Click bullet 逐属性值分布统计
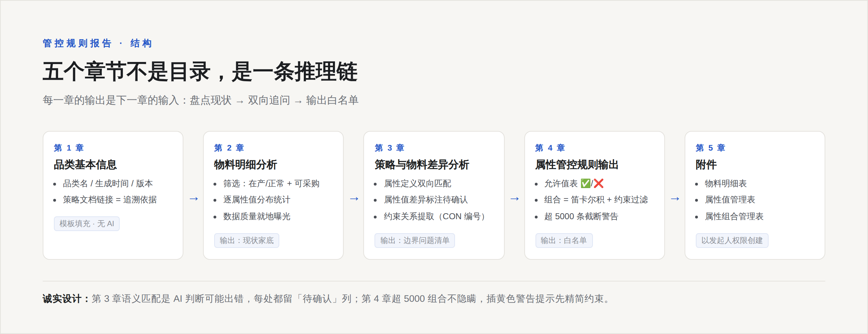The image size is (868, 334). (x=257, y=200)
